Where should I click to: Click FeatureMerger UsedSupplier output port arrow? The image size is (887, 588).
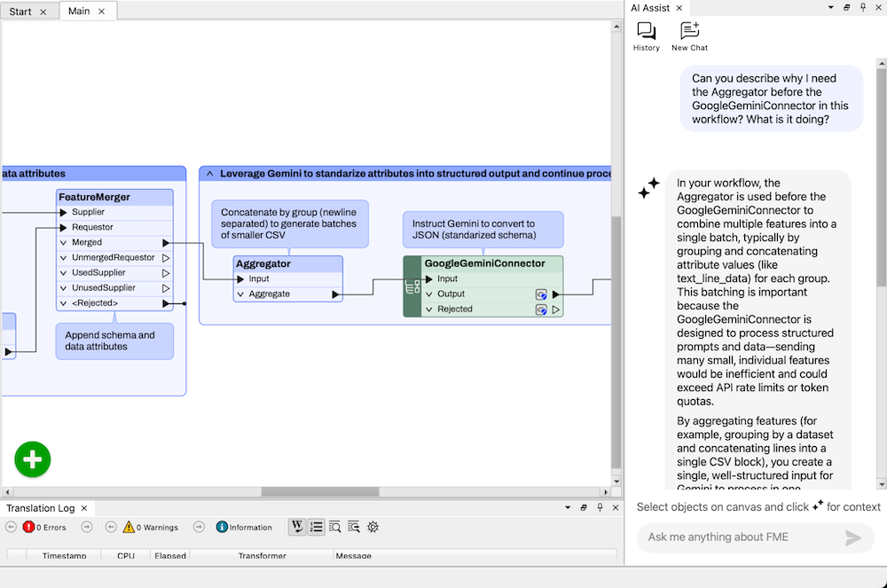[x=166, y=273]
